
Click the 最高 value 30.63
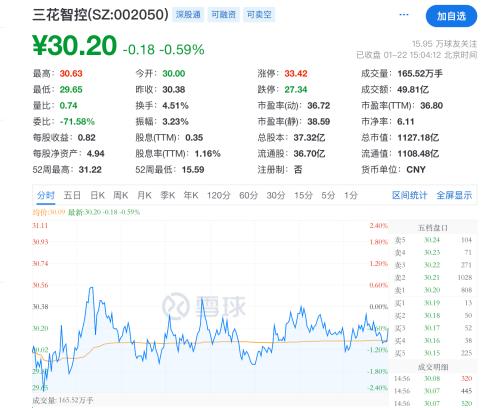71,73
